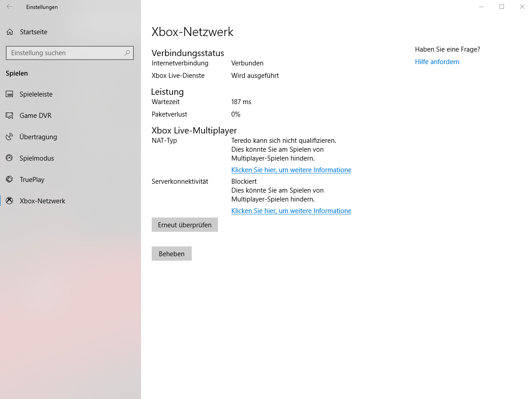
Task: Click the Spielen category label
Action: [16, 73]
